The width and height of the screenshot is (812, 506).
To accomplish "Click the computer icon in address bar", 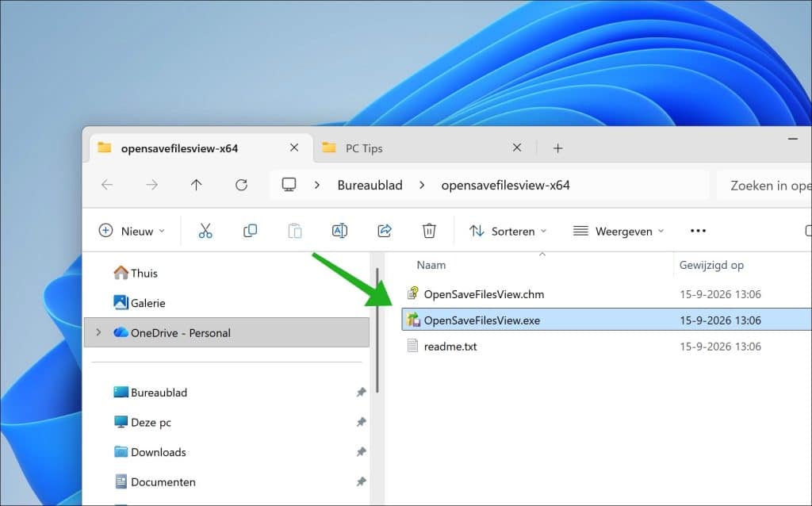I will click(x=289, y=185).
